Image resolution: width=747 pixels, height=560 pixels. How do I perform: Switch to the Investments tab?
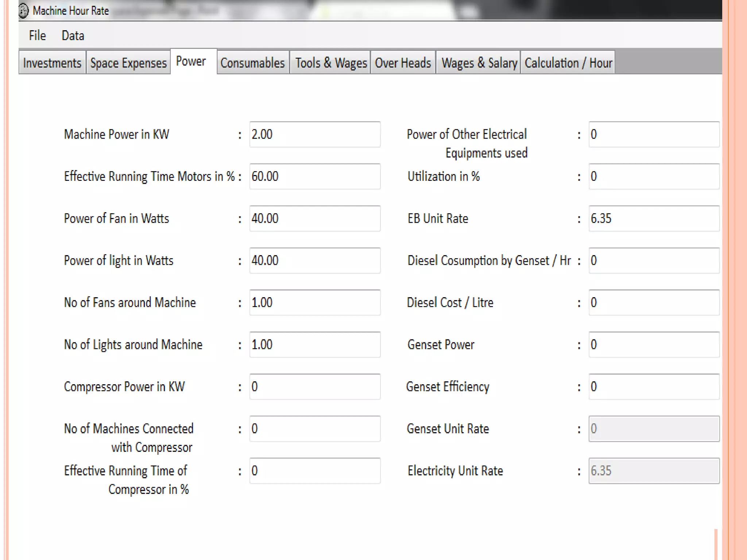[52, 63]
